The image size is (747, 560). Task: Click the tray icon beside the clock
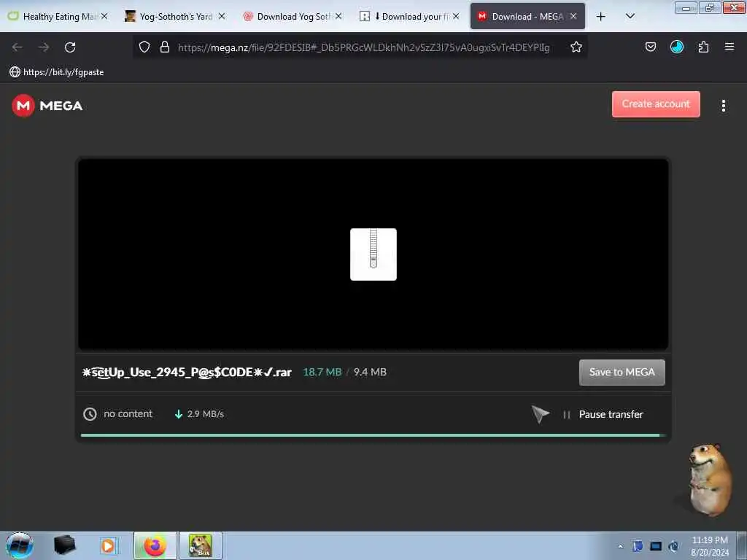(x=673, y=546)
